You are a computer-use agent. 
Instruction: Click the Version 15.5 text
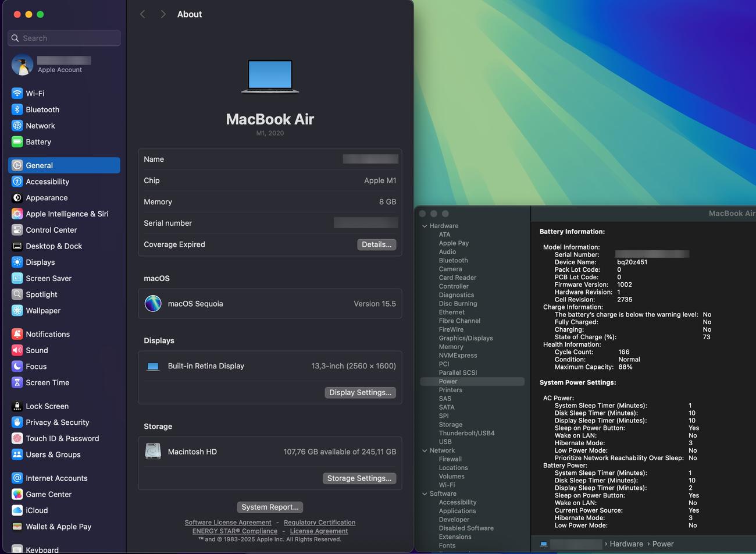point(375,304)
